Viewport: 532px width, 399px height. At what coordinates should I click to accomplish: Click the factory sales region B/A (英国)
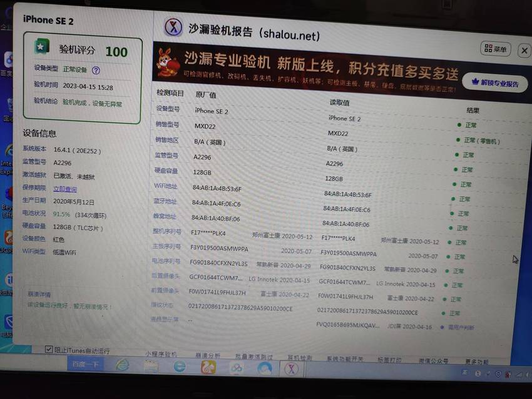pos(210,142)
